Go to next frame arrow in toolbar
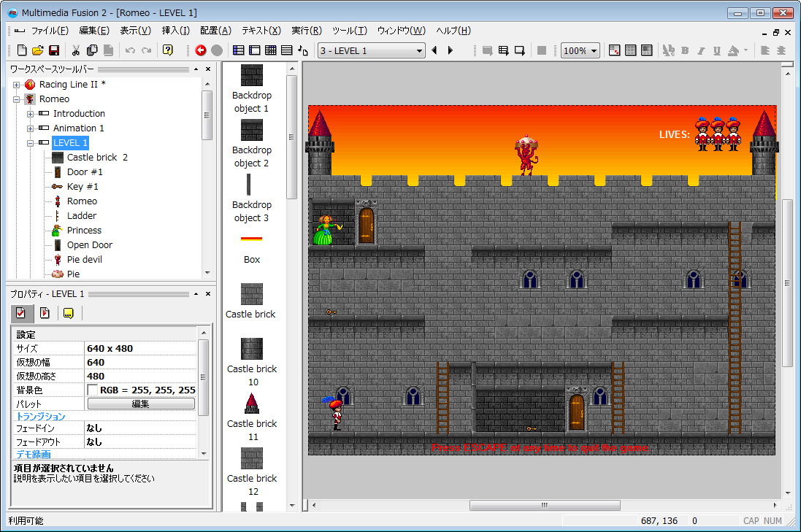The image size is (801, 532). coord(451,50)
